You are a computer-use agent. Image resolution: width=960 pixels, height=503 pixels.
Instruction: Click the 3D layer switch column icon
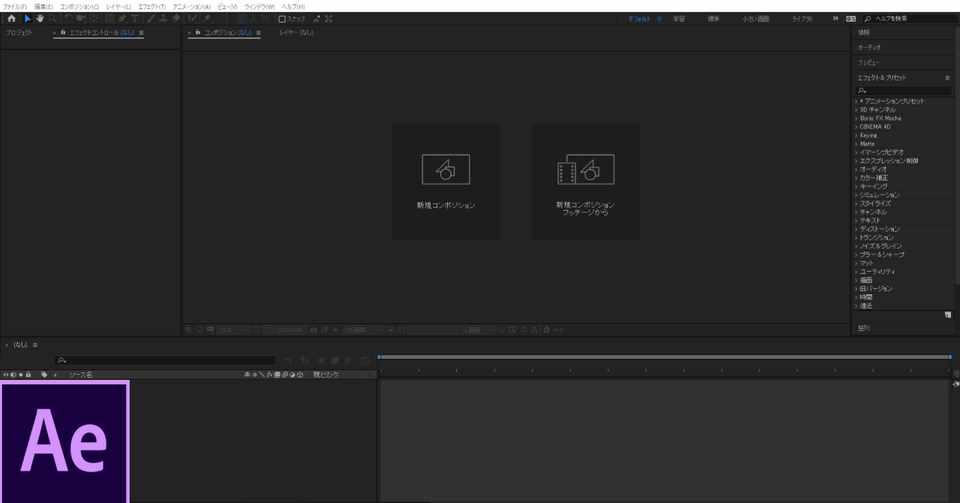[x=300, y=374]
